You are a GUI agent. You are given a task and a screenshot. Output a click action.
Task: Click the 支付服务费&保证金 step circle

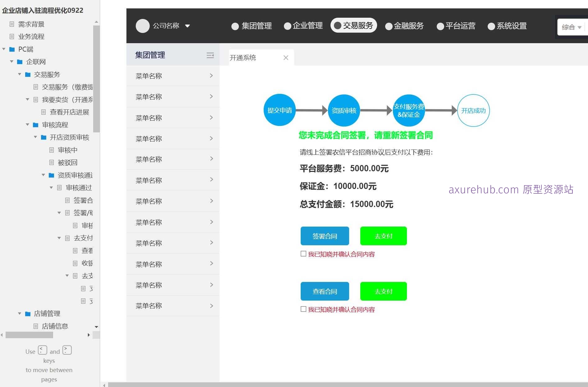click(x=408, y=110)
